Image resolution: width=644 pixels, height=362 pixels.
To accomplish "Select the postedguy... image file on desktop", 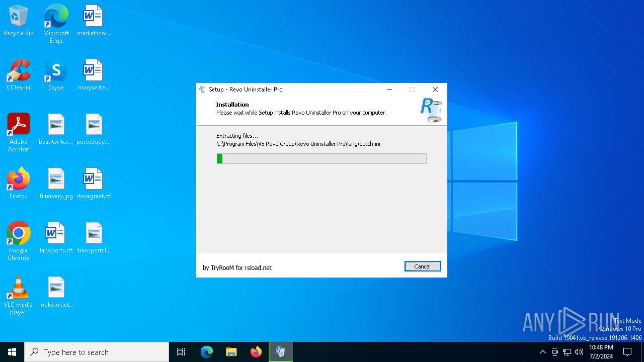I will click(x=94, y=130).
